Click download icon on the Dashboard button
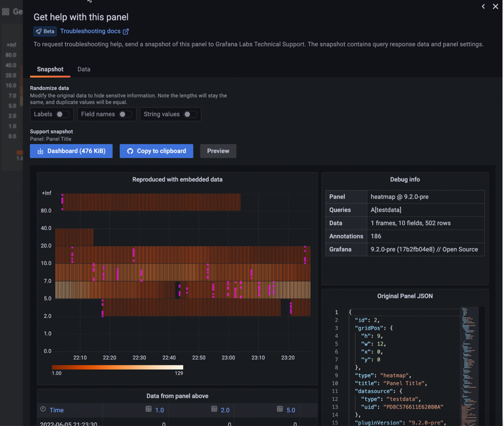Screen dimensions: 504x426 pos(40,151)
